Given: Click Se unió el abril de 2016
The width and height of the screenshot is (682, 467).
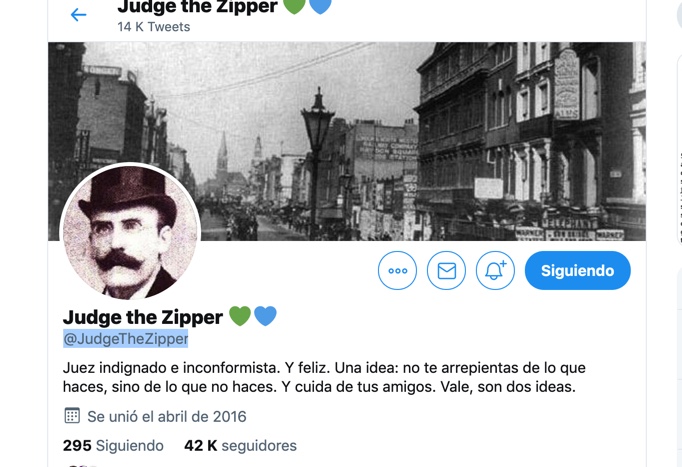Looking at the screenshot, I should point(167,417).
